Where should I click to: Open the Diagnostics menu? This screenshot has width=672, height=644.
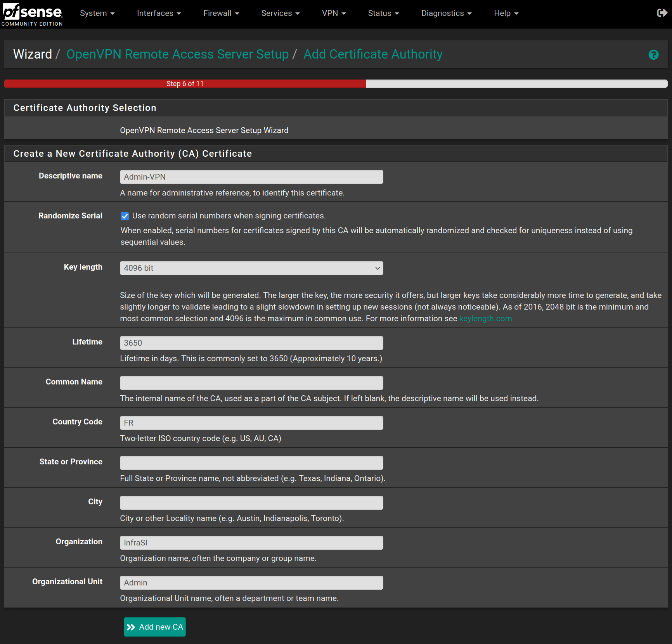[x=446, y=13]
